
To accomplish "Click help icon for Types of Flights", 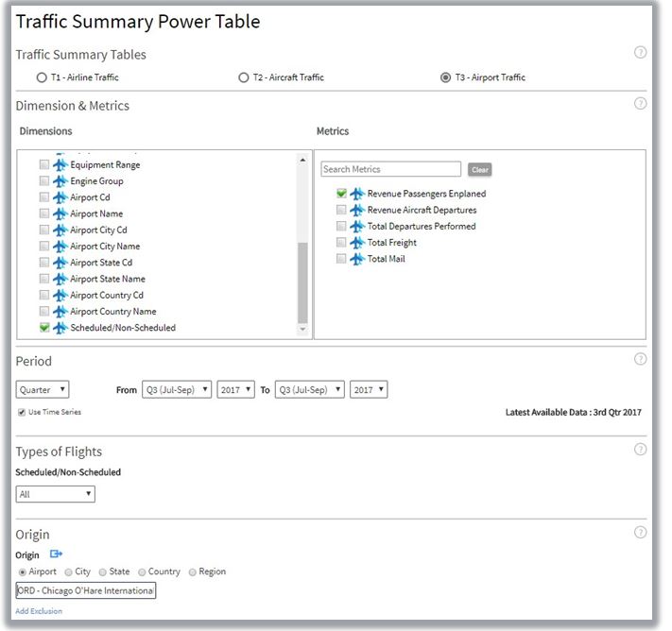I will 640,450.
